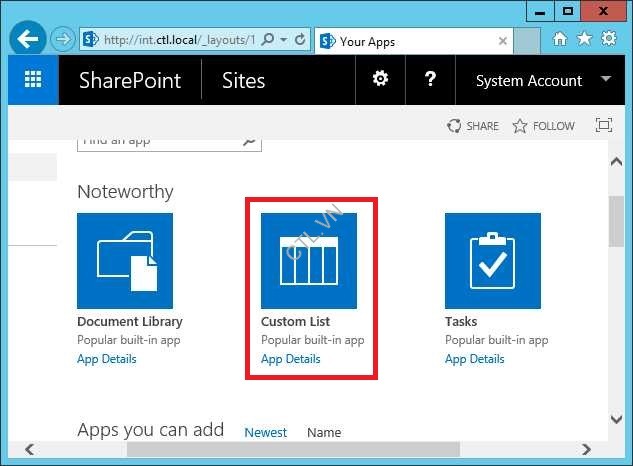633x466 pixels.
Task: Open App Details link under Document Library
Action: click(x=107, y=359)
